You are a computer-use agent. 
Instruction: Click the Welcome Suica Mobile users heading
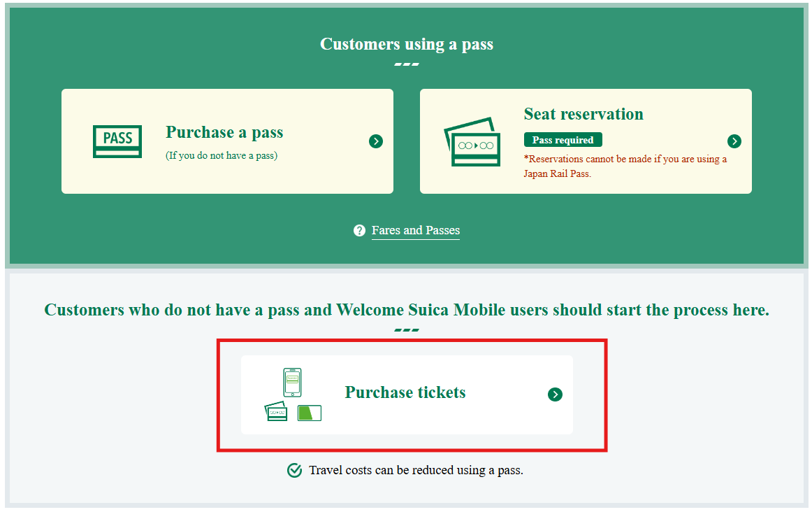click(x=407, y=310)
